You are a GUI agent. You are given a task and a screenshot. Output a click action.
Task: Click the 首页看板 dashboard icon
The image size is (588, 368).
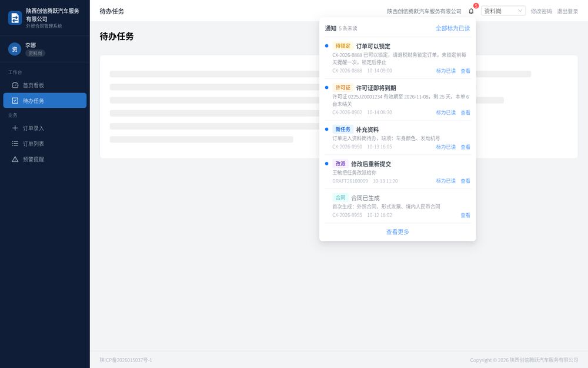pyautogui.click(x=15, y=85)
